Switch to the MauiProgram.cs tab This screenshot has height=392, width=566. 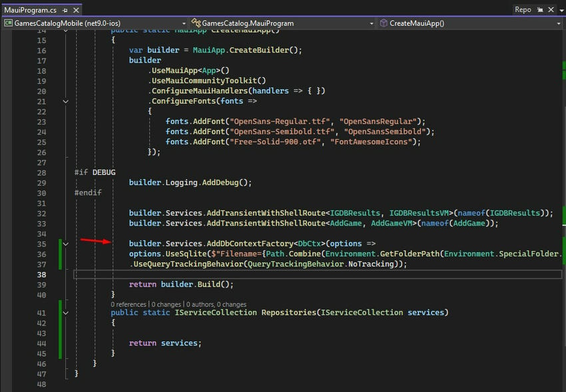[30, 10]
